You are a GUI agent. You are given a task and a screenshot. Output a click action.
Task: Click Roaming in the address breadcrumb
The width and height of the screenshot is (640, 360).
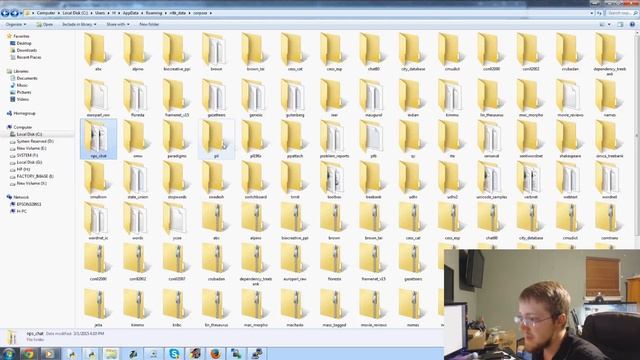pyautogui.click(x=154, y=13)
